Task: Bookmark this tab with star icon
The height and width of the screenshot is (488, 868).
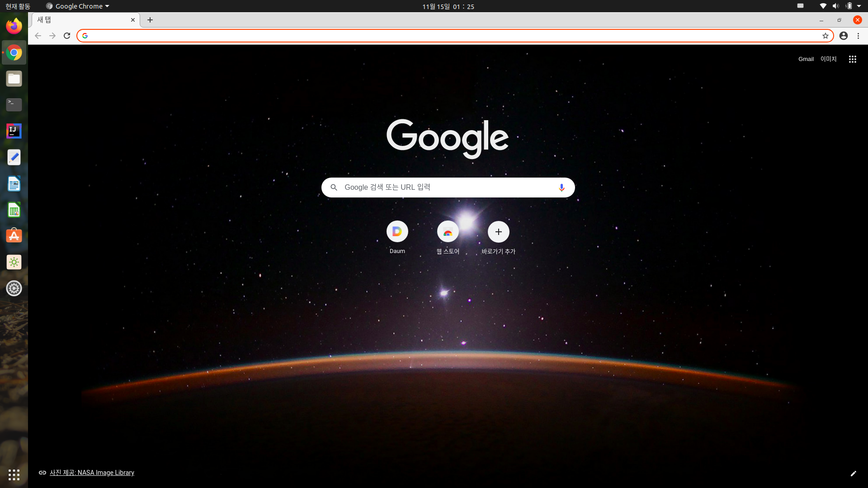Action: click(825, 36)
